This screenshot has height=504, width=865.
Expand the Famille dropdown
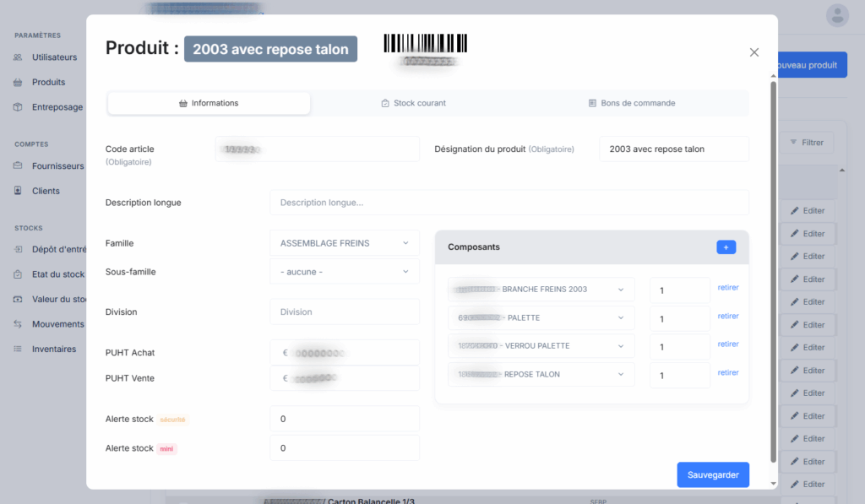tap(345, 243)
